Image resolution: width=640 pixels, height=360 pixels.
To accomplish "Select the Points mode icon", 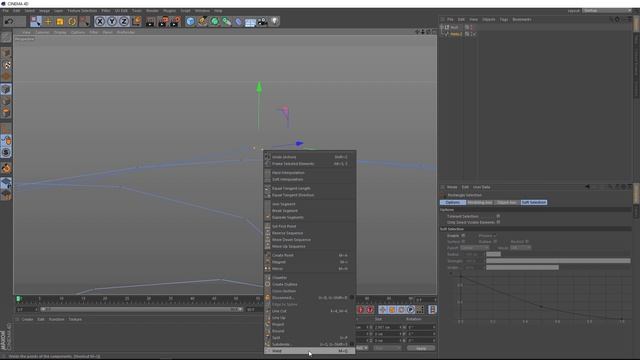I will (x=6, y=89).
